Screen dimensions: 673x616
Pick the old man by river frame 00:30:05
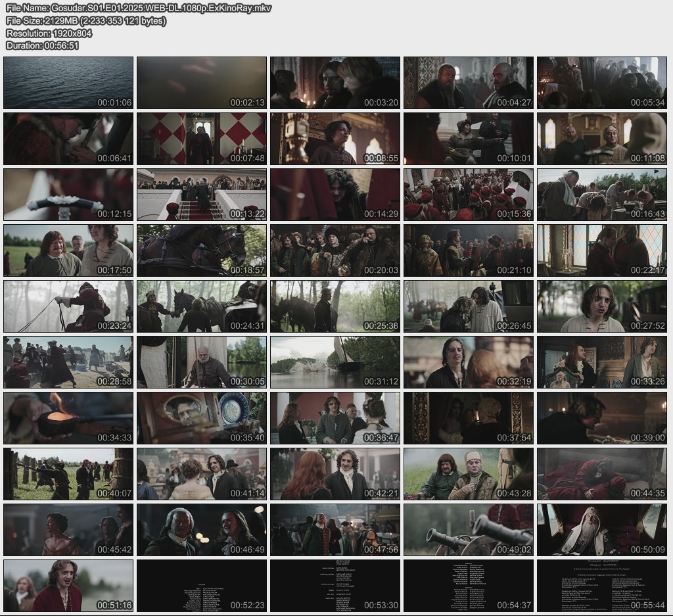[x=202, y=362]
